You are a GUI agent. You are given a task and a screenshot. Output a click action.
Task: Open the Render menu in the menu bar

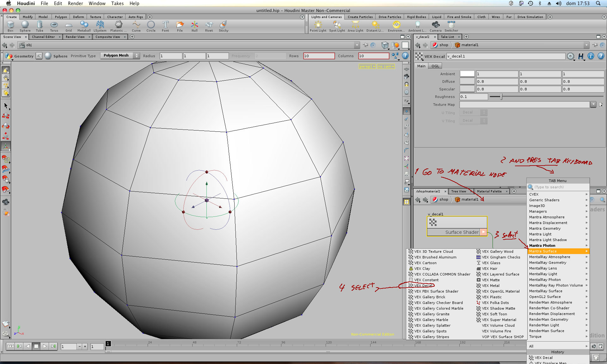pos(75,3)
